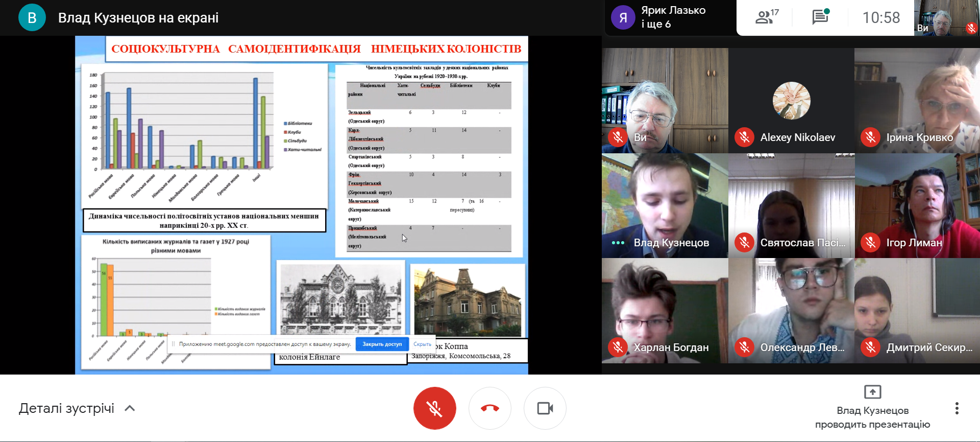Viewport: 980px width, 442px height.
Task: Click 'Влад Кузнецов проводить презентацію' label
Action: tap(873, 417)
